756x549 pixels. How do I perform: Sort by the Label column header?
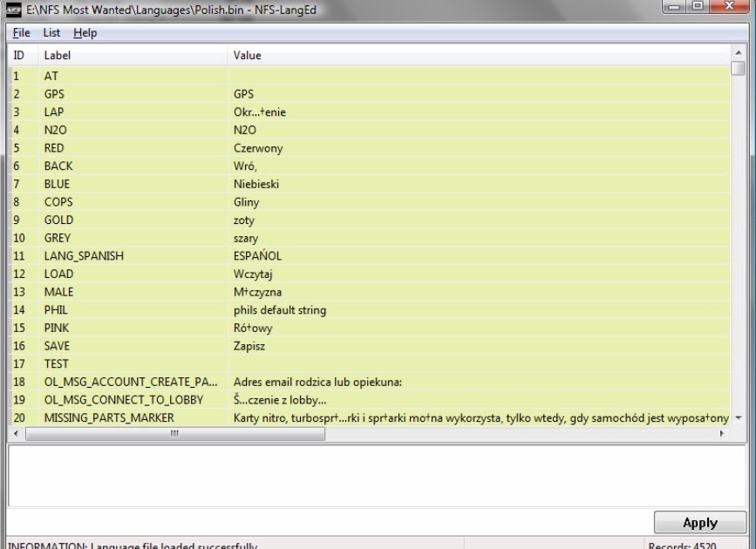(x=133, y=55)
